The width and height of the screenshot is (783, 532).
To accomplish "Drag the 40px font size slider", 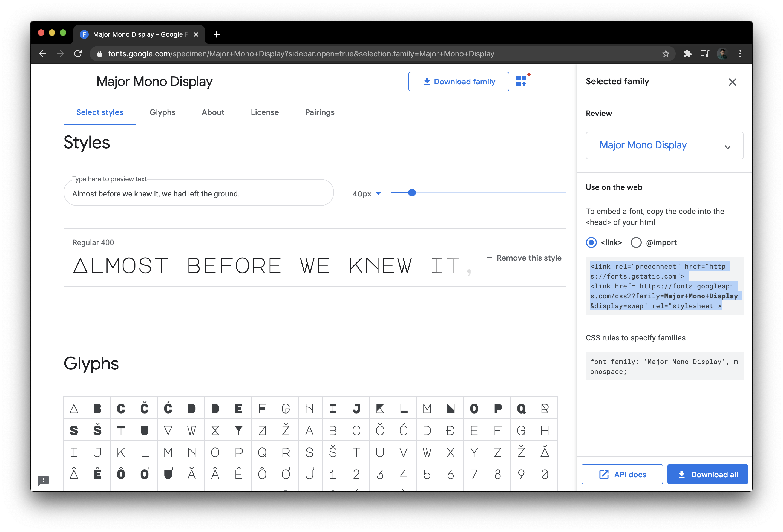I will coord(412,193).
